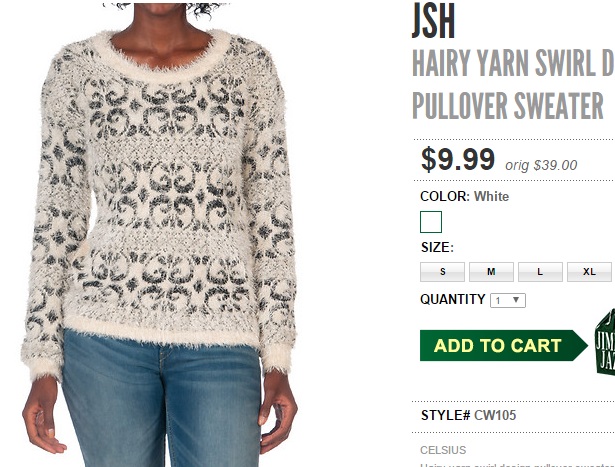Pick size XL
Viewport: 615px width, 467px height.
pyautogui.click(x=589, y=272)
